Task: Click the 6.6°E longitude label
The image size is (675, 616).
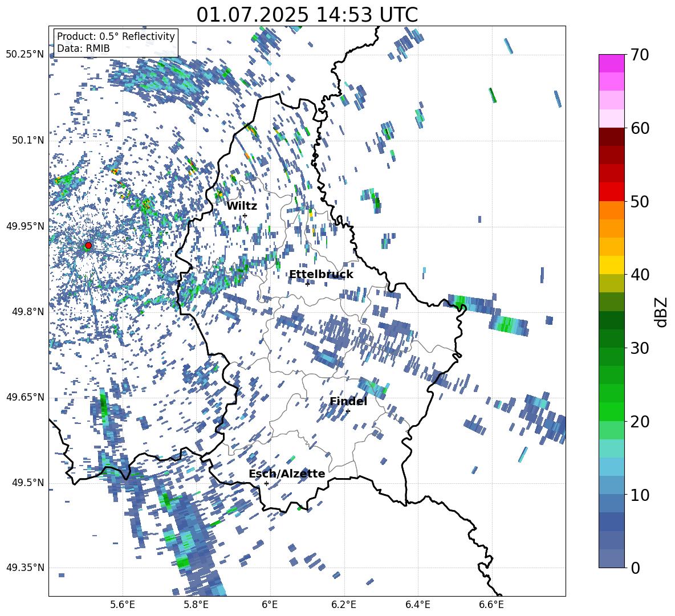Action: coord(491,605)
